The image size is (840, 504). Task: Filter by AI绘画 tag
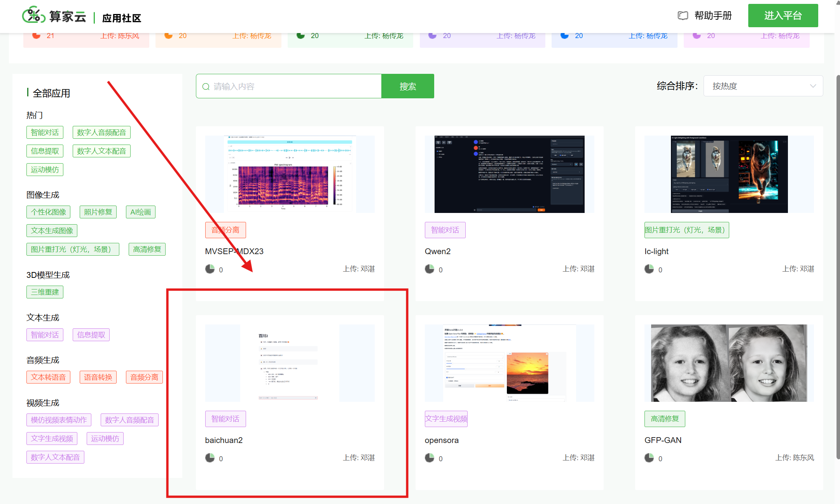(140, 212)
